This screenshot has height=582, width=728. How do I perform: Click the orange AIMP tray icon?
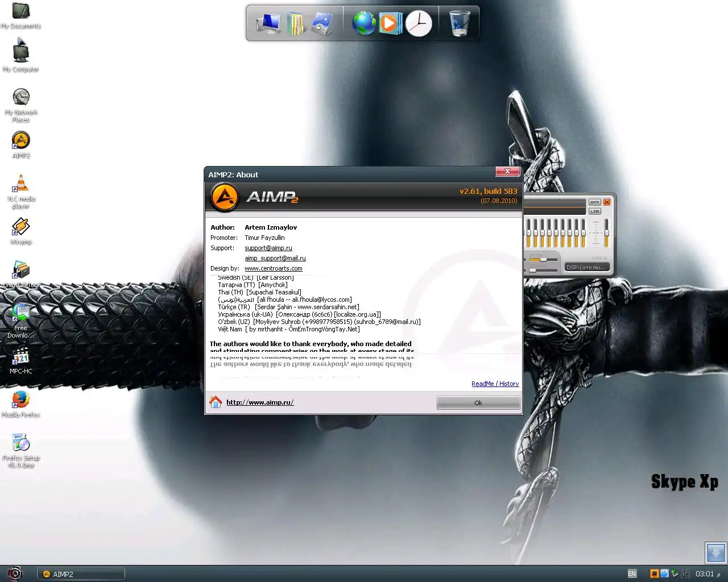point(654,573)
